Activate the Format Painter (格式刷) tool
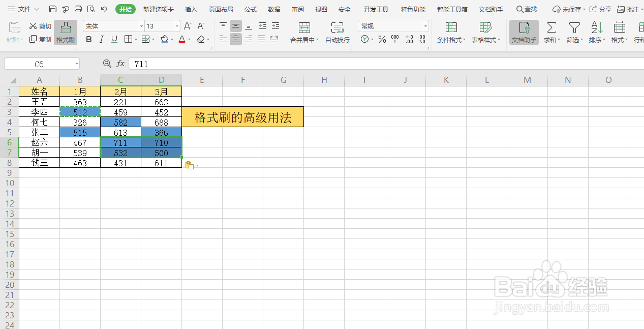This screenshot has height=329, width=644. coord(66,33)
